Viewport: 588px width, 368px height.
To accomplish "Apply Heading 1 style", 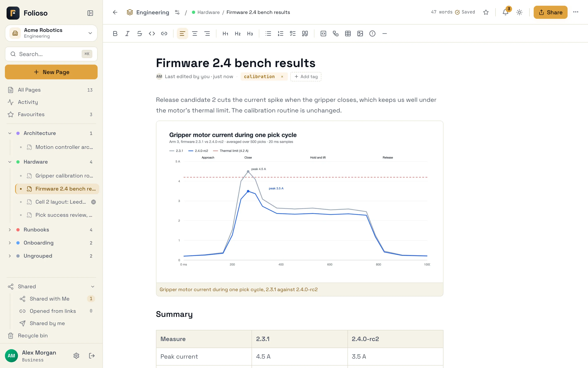I will [x=225, y=34].
